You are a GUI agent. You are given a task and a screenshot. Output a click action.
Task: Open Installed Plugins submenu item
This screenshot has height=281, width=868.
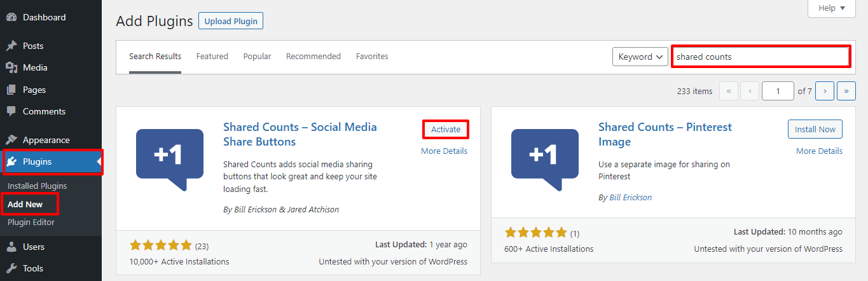coord(37,186)
